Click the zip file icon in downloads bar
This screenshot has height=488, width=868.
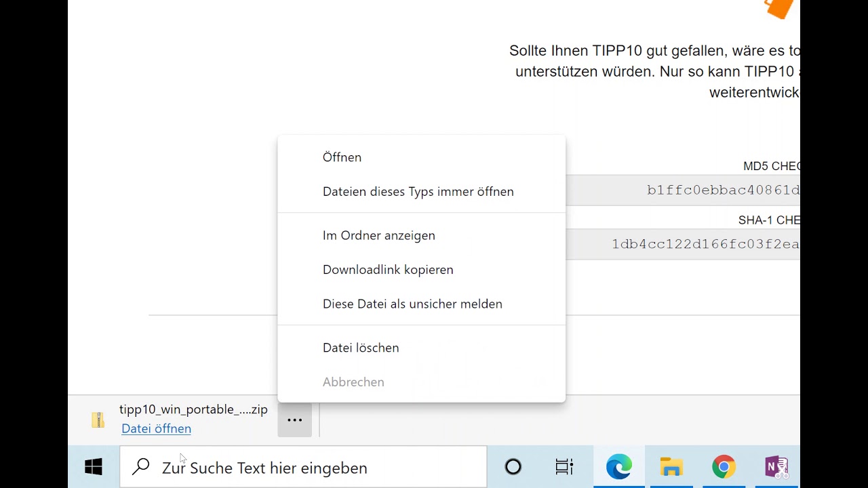(x=98, y=420)
